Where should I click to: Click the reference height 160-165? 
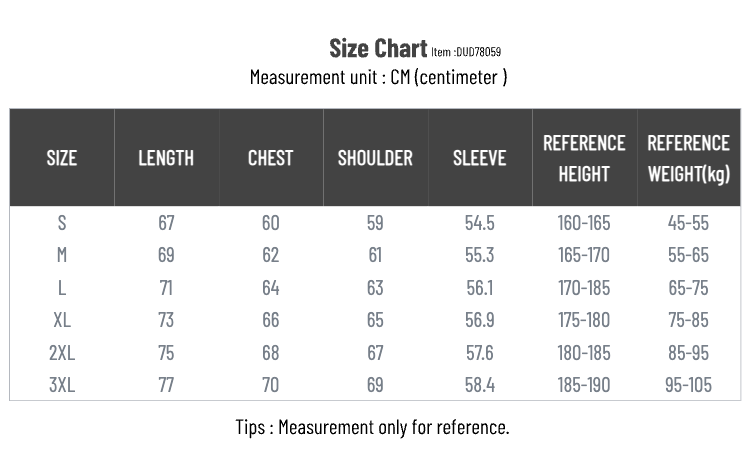click(584, 223)
